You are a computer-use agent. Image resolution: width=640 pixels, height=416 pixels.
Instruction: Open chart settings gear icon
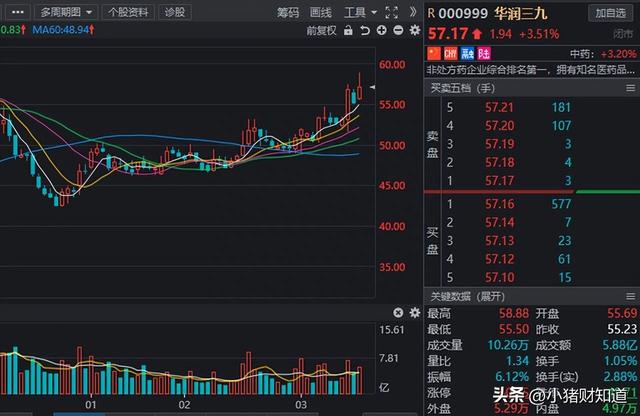pyautogui.click(x=415, y=30)
